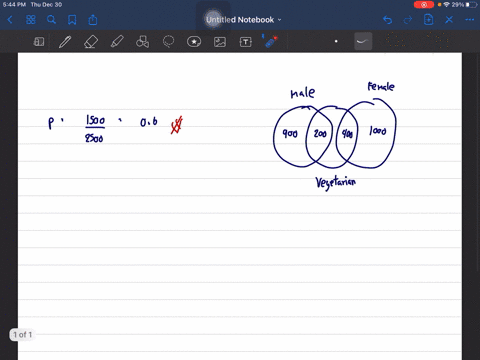This screenshot has width=480, height=360.
Task: Tap the red mark next to 0.6
Action: tap(177, 125)
